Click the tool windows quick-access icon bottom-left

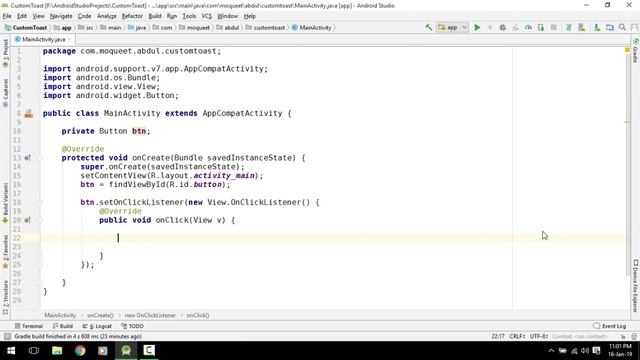point(7,336)
